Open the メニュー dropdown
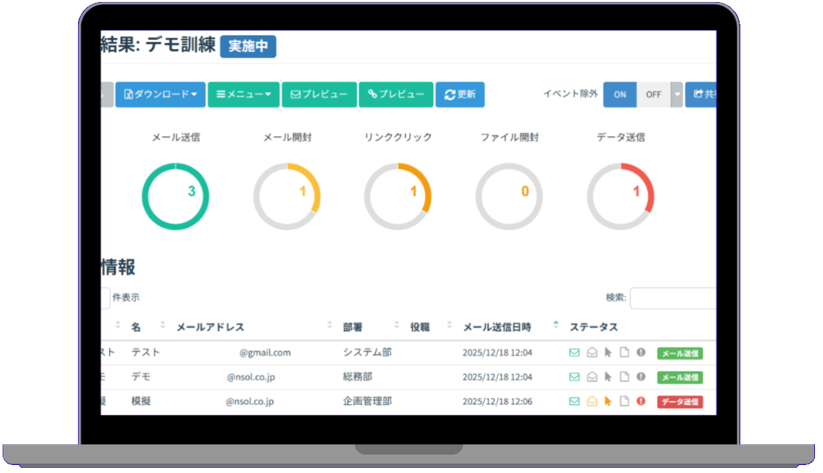The image size is (823, 473). tap(243, 95)
